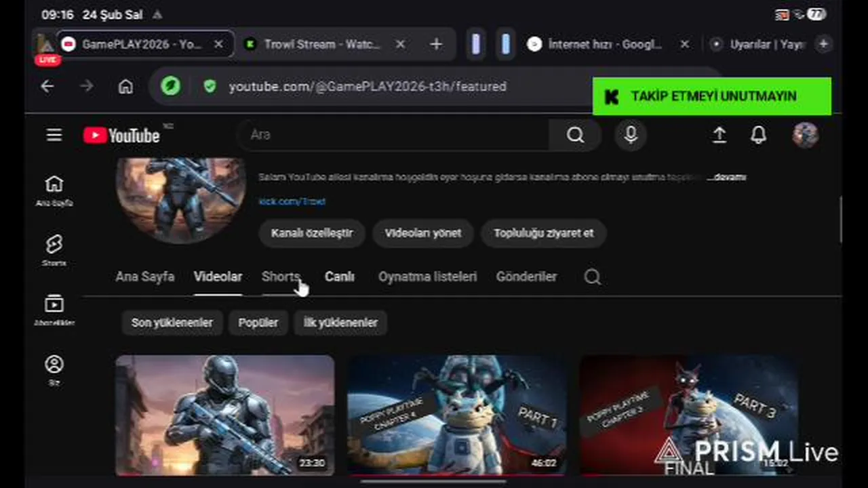Open the Canlı channel tab
868x488 pixels.
pyautogui.click(x=339, y=277)
